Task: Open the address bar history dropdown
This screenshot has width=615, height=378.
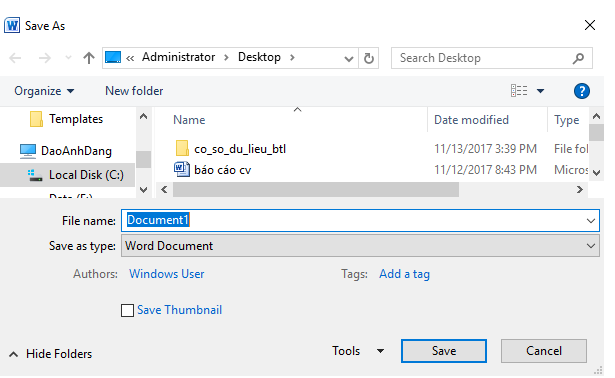Action: [348, 59]
